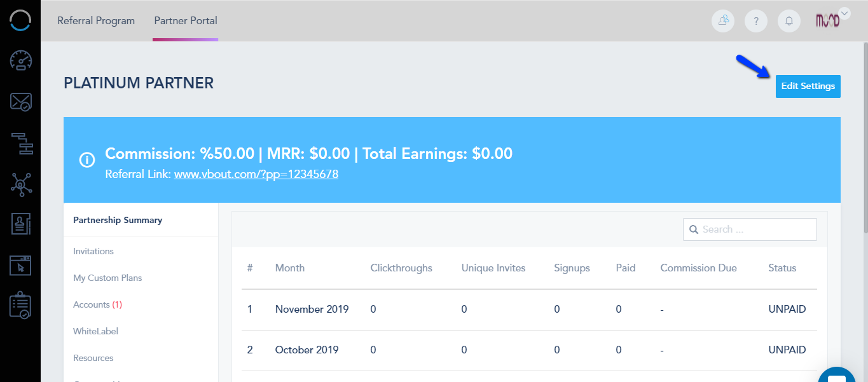
Task: Select the Partner Portal tab
Action: tap(186, 20)
